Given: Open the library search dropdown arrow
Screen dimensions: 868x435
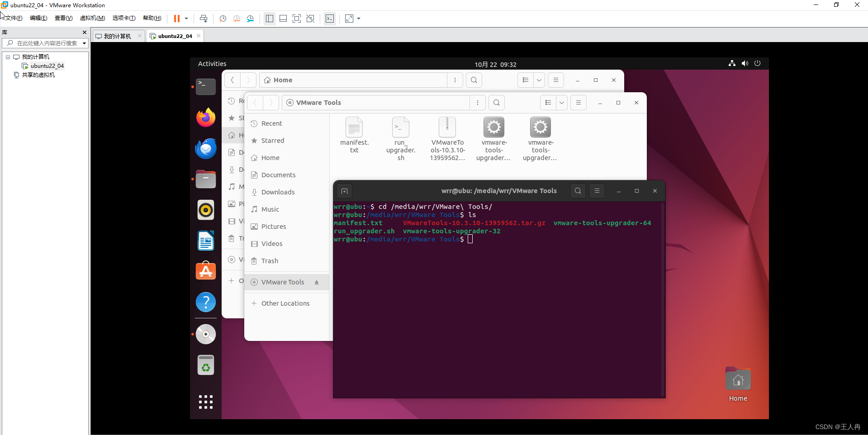Looking at the screenshot, I should [84, 43].
